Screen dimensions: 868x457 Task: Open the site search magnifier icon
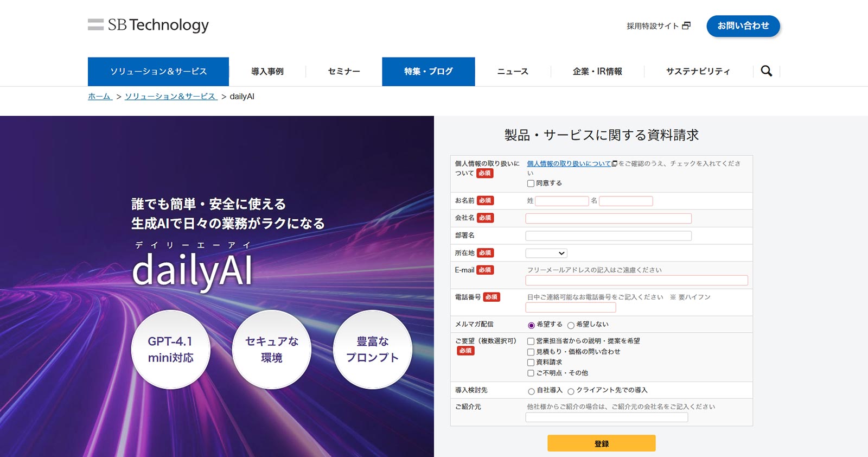point(766,71)
